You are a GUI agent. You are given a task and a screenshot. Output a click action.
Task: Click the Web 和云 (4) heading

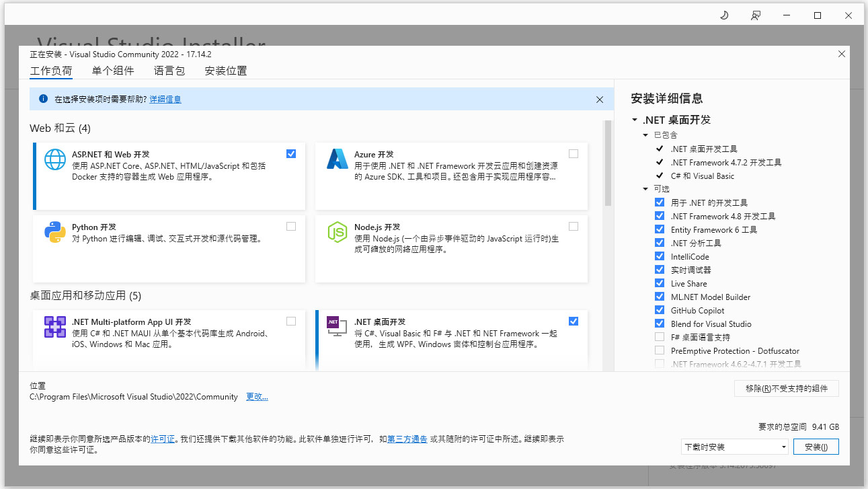point(60,128)
